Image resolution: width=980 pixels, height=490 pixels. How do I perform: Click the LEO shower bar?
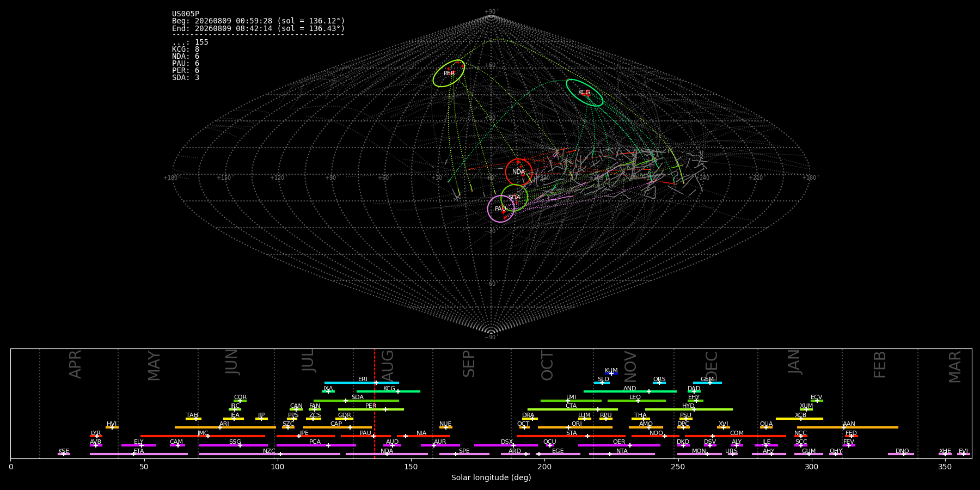636,401
